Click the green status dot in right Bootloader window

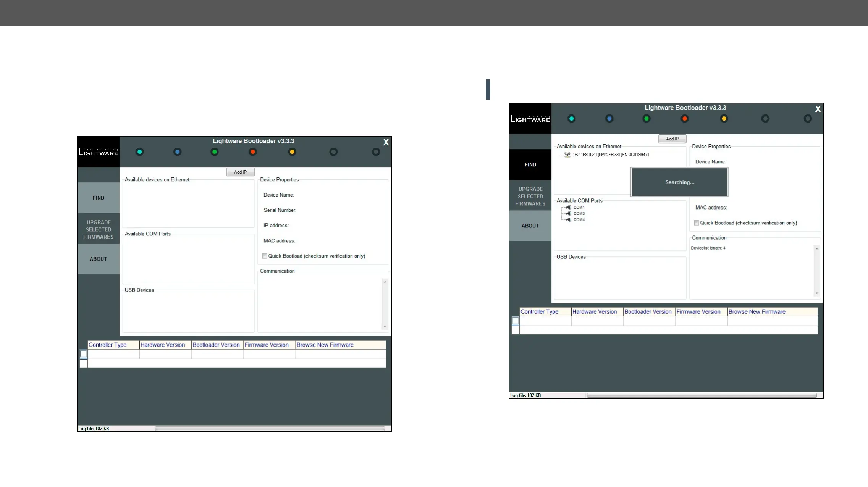(647, 119)
